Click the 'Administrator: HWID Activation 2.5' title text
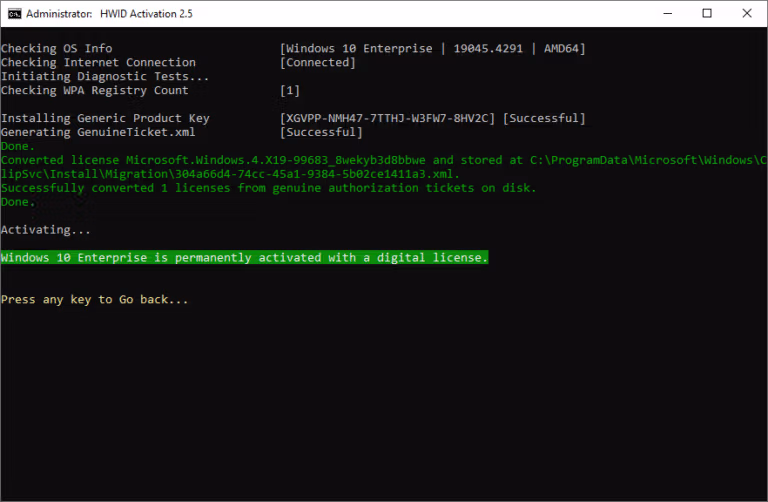The image size is (768, 502). (x=109, y=14)
